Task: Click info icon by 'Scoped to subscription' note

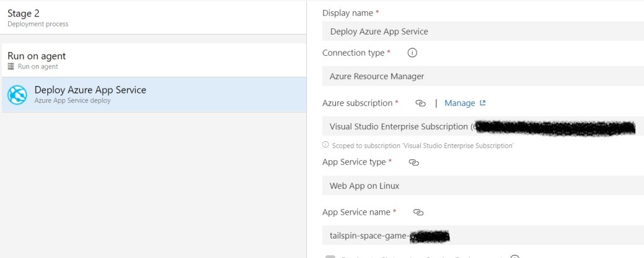Action: [325, 145]
